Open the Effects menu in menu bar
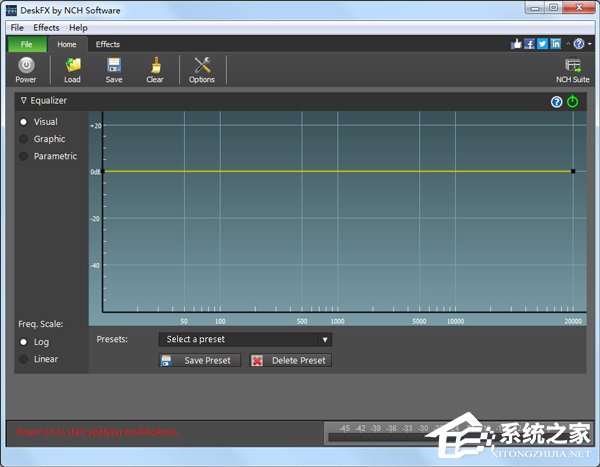 [46, 28]
